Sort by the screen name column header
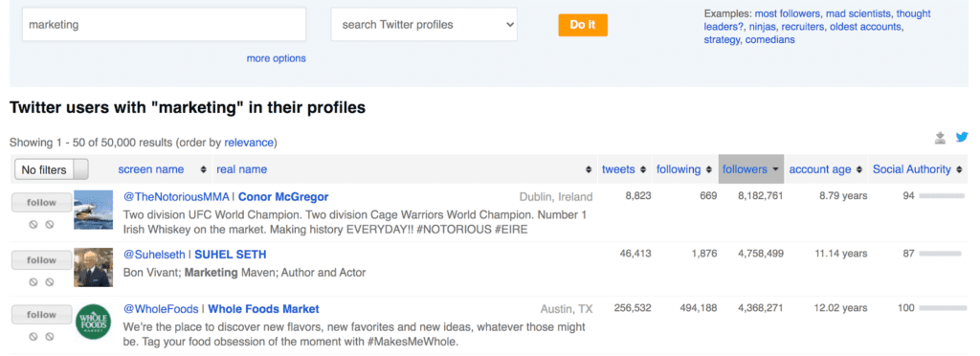This screenshot has width=980, height=356. tap(150, 169)
